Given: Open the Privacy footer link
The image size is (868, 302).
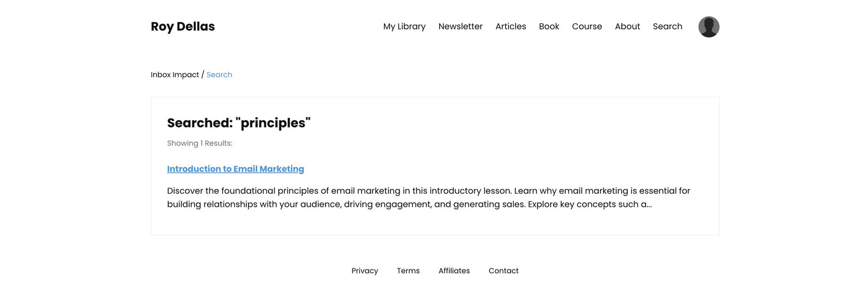Looking at the screenshot, I should tap(365, 271).
